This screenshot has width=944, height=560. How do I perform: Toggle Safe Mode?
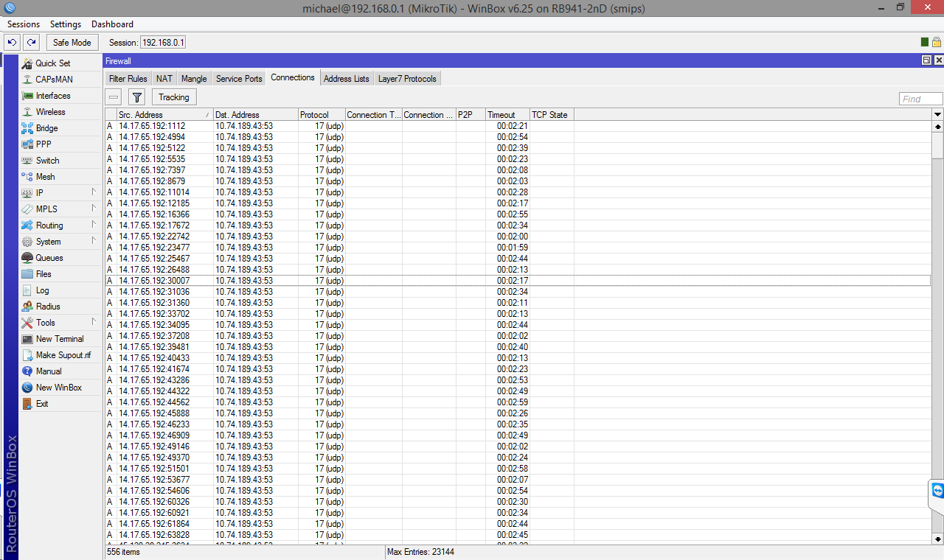72,43
